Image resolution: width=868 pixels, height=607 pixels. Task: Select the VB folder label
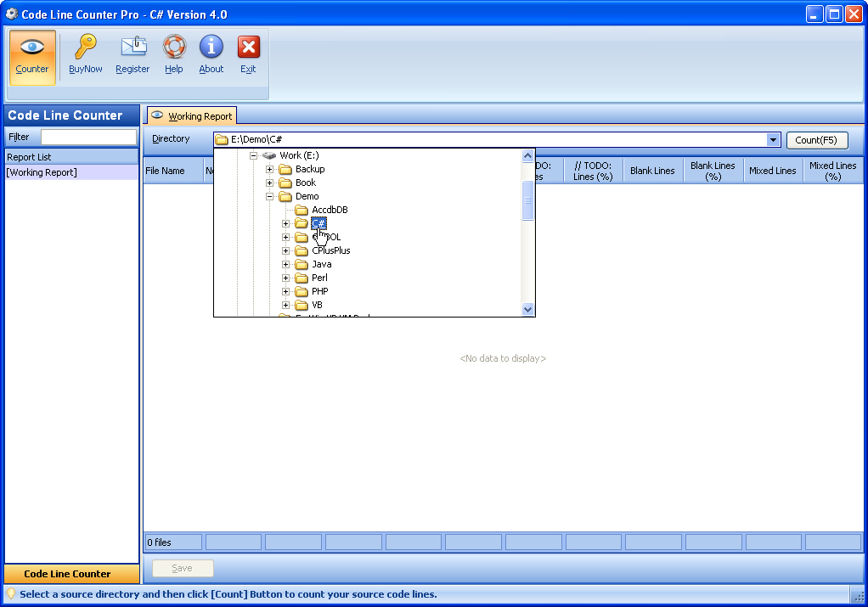pos(317,305)
